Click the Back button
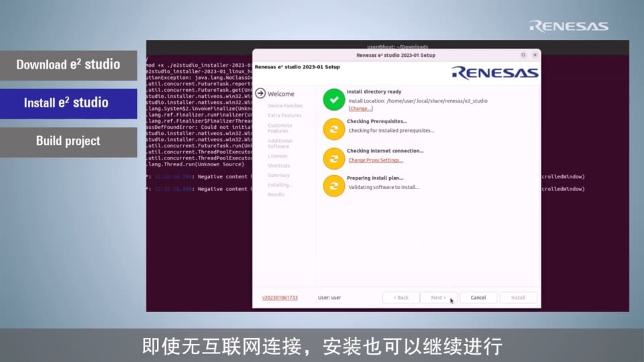Viewport: 644px width, 362px height. click(x=400, y=298)
